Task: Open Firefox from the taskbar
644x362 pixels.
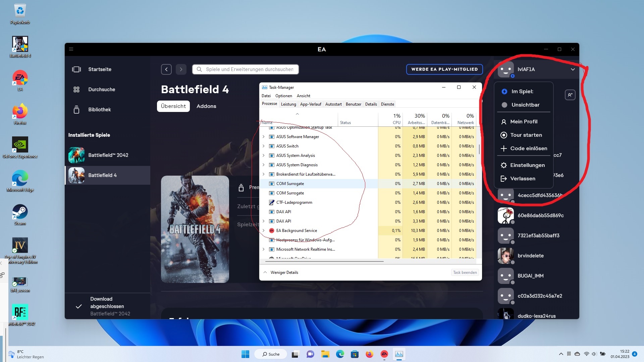Action: pyautogui.click(x=370, y=354)
